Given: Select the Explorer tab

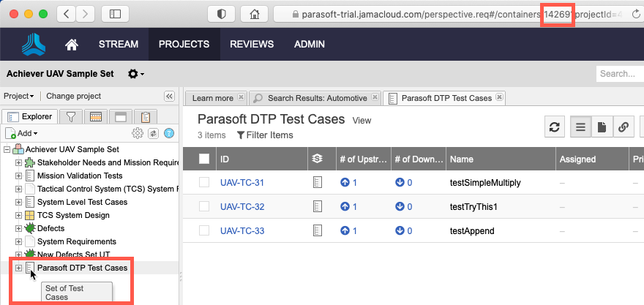Looking at the screenshot, I should point(30,117).
